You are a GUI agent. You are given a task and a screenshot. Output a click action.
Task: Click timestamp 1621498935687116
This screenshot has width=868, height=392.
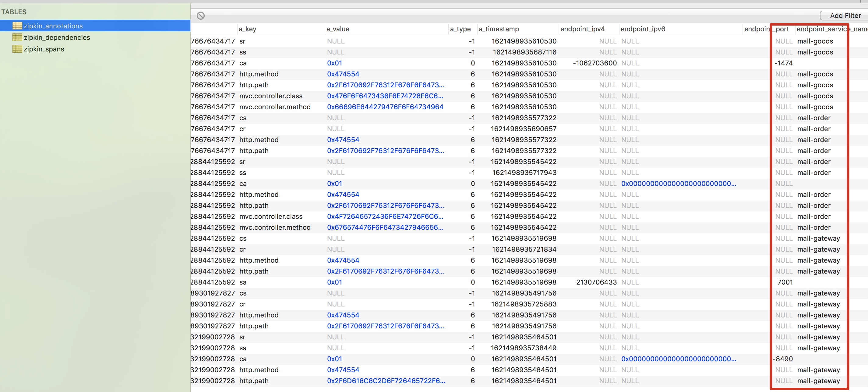point(525,52)
